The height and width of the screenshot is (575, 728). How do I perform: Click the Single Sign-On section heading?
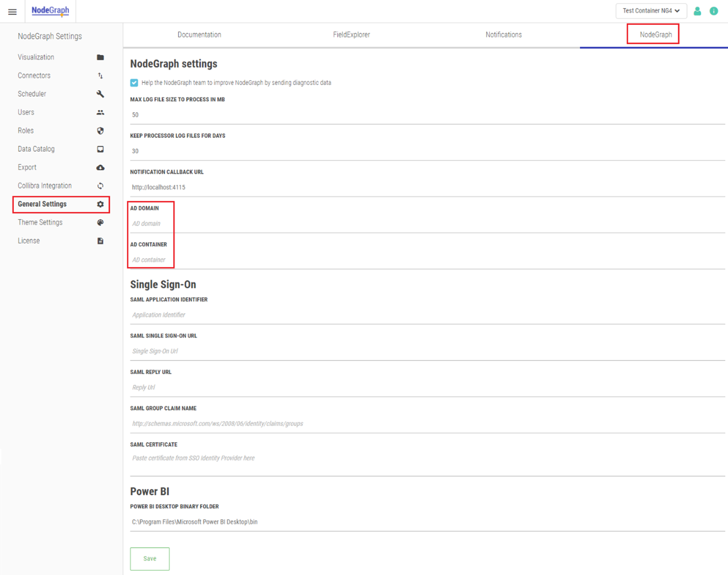click(x=163, y=285)
